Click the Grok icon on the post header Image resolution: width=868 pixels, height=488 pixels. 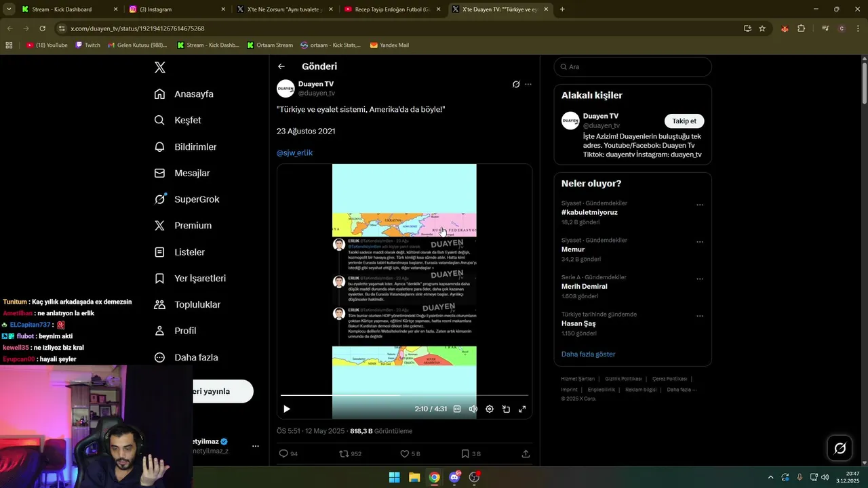[516, 84]
